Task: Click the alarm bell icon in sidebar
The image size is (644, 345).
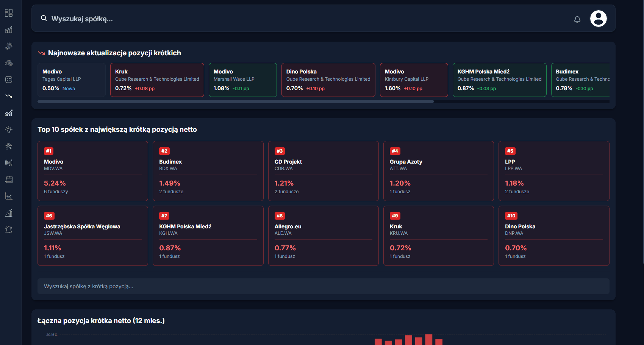Action: click(9, 229)
